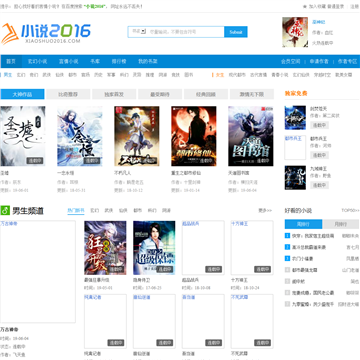Open the 天道图书馆 book cover
Screen dimensions: 360x360
pyautogui.click(x=251, y=136)
